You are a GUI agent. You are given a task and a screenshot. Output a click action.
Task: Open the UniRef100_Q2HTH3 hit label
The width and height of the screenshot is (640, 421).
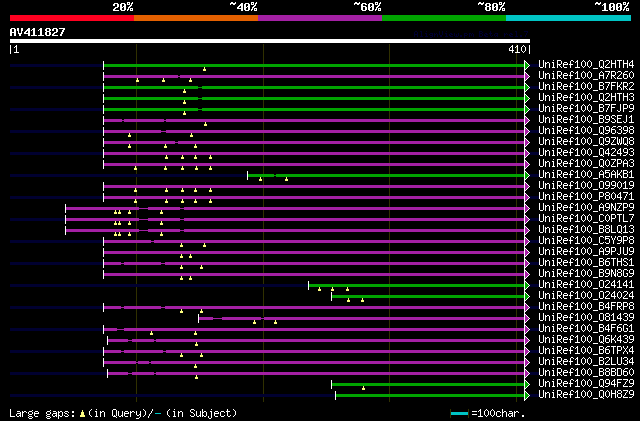[x=586, y=97]
